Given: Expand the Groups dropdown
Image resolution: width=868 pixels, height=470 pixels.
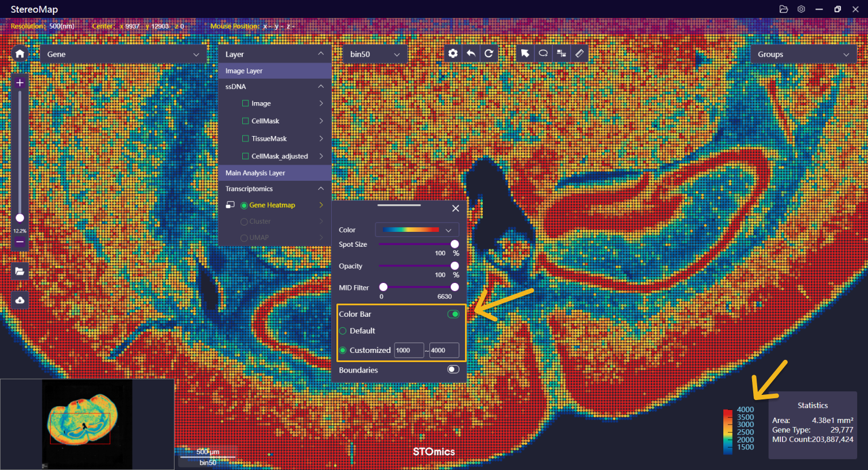Looking at the screenshot, I should click(x=803, y=55).
